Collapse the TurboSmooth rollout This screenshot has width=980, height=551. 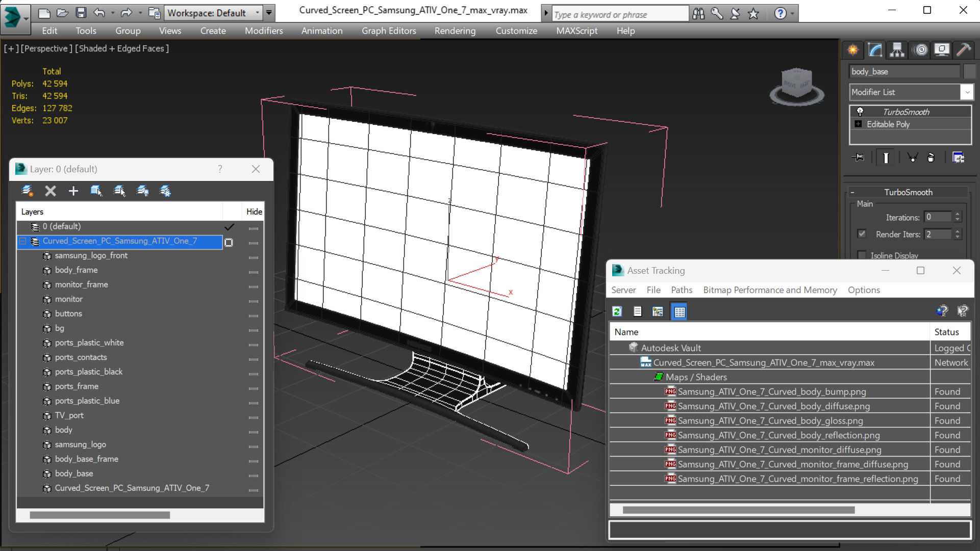(852, 192)
